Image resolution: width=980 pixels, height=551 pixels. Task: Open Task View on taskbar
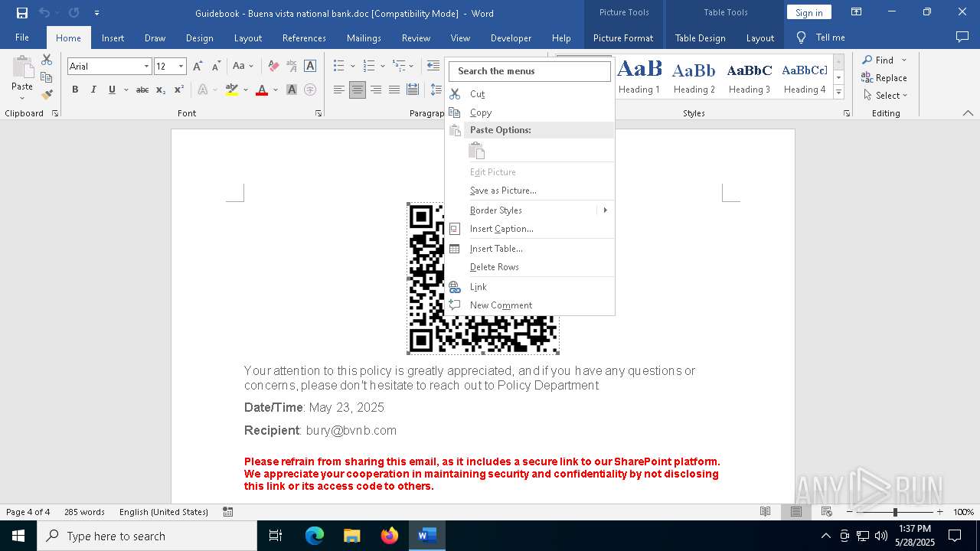tap(276, 536)
